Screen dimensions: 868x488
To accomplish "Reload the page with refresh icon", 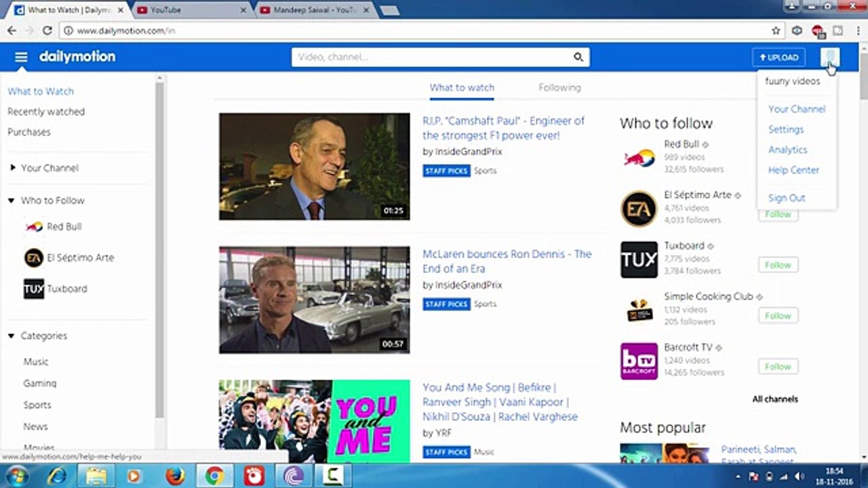I will [47, 30].
